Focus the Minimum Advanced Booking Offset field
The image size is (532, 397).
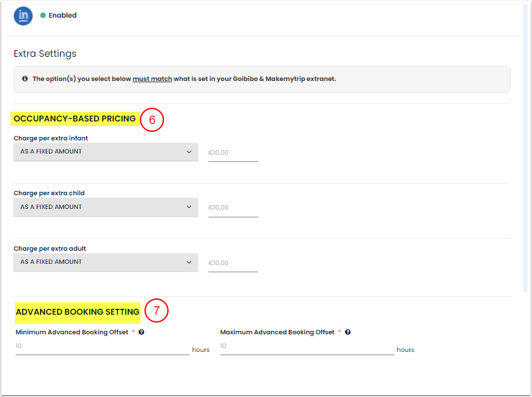pos(102,346)
